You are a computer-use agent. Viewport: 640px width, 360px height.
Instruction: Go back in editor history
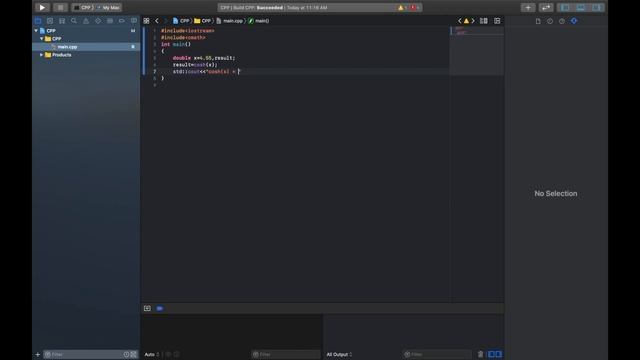(x=157, y=21)
